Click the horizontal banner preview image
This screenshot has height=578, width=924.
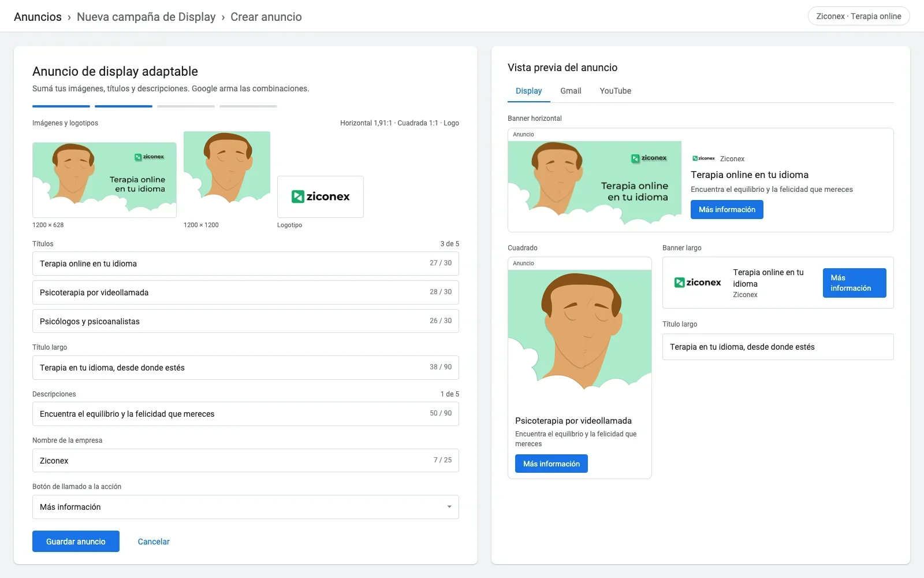pos(595,186)
